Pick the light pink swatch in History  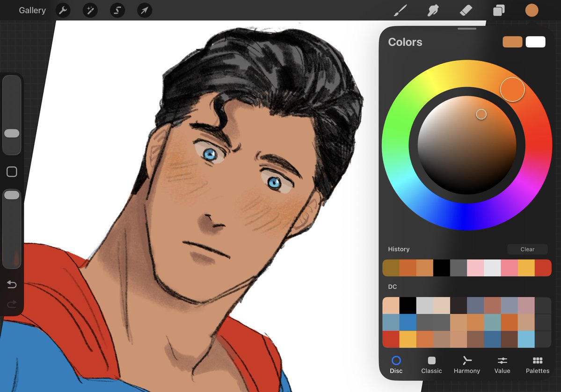tap(475, 268)
